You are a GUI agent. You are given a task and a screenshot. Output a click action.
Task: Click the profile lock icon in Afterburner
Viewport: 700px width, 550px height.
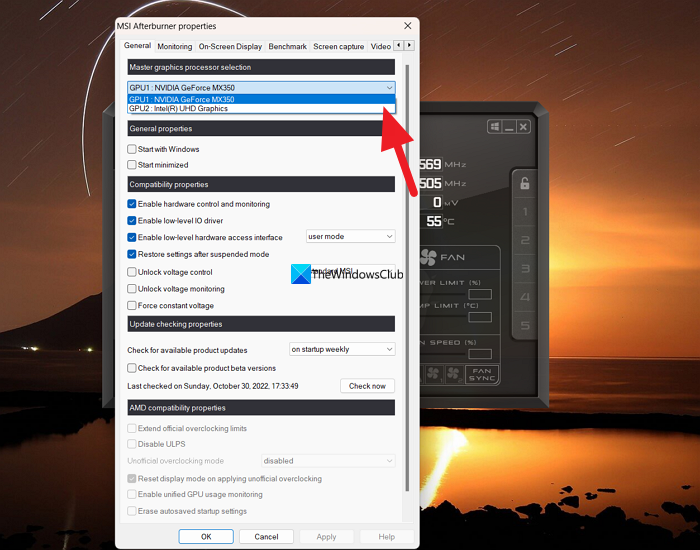click(525, 183)
